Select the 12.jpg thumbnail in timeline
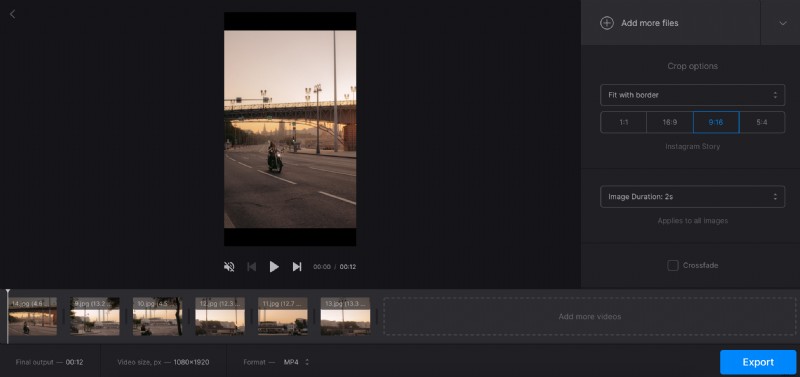This screenshot has height=377, width=800. (x=220, y=316)
